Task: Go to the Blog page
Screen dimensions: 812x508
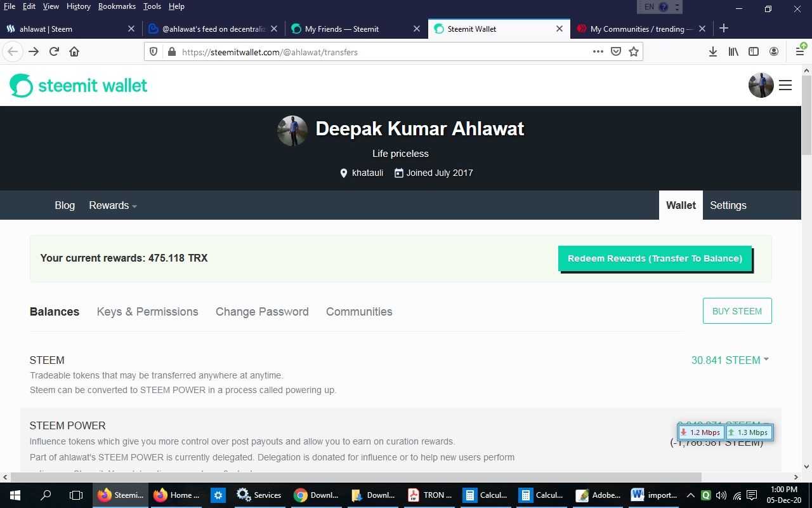Action: pos(65,205)
